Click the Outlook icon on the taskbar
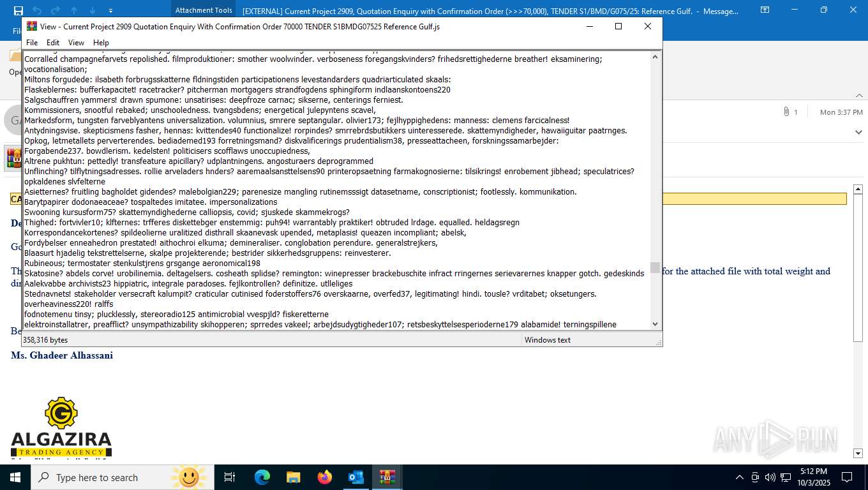Screen dimensions: 868x490 point(356,477)
